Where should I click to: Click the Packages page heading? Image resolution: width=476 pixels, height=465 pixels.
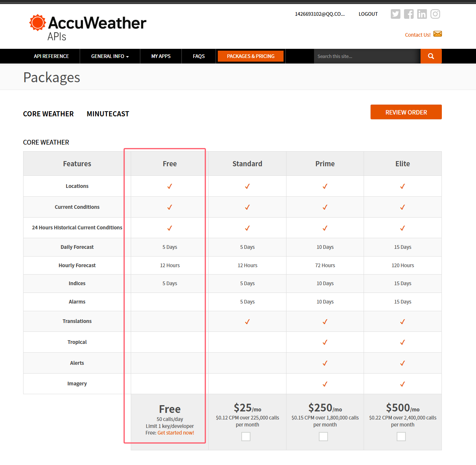tap(52, 77)
